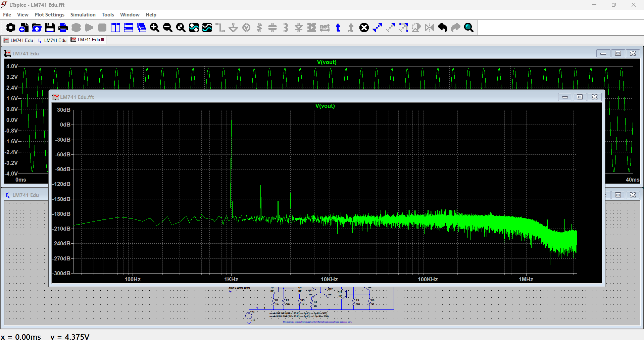Select visible traces icon
Image resolution: width=644 pixels, height=340 pixels.
pos(207,28)
